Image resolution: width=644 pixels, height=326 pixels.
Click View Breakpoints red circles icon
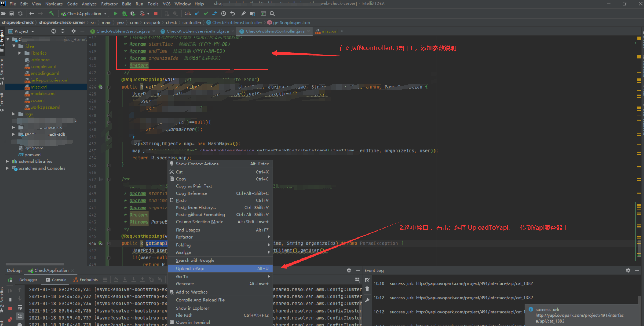pos(10,319)
